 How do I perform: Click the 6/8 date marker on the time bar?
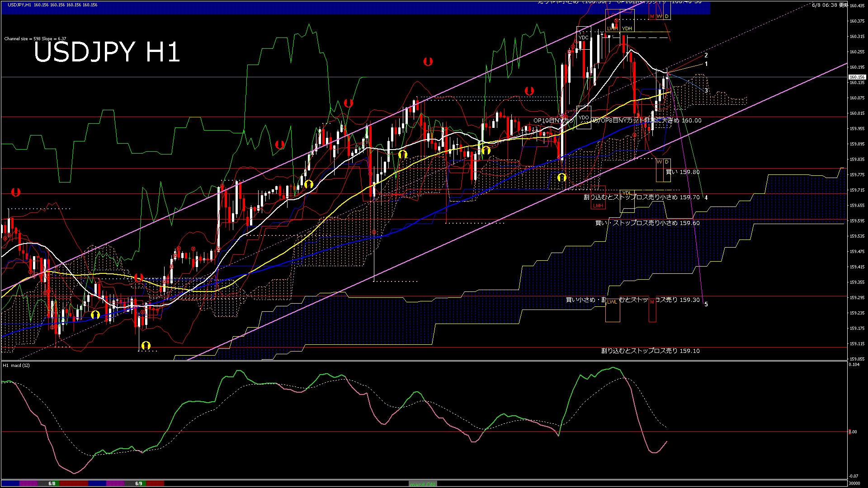point(52,483)
